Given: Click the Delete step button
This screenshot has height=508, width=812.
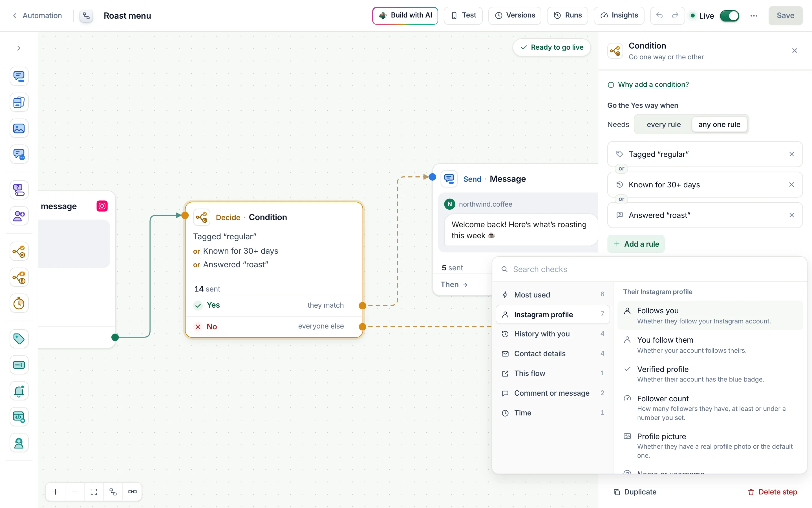Looking at the screenshot, I should 773,492.
